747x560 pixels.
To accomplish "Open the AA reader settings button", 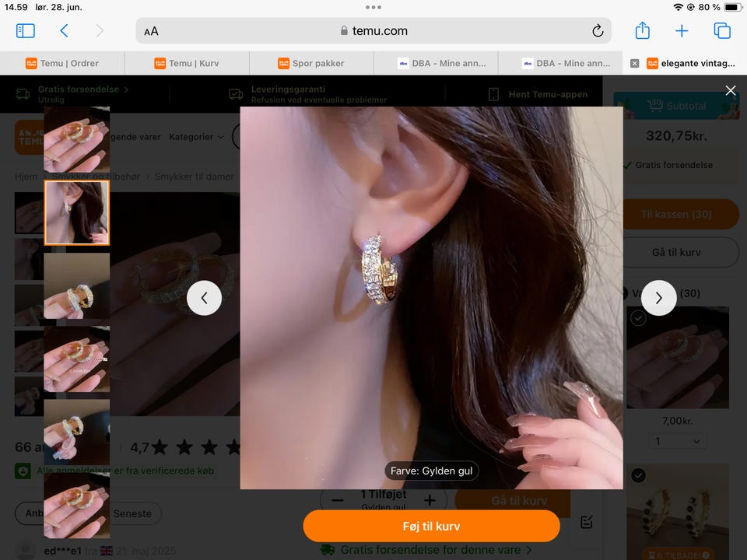I will point(151,31).
